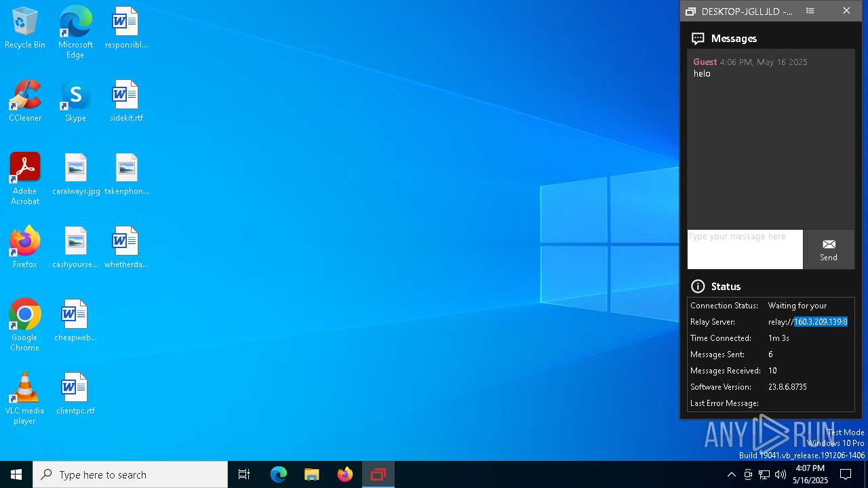Click the active remote support taskbar icon

pos(378,474)
